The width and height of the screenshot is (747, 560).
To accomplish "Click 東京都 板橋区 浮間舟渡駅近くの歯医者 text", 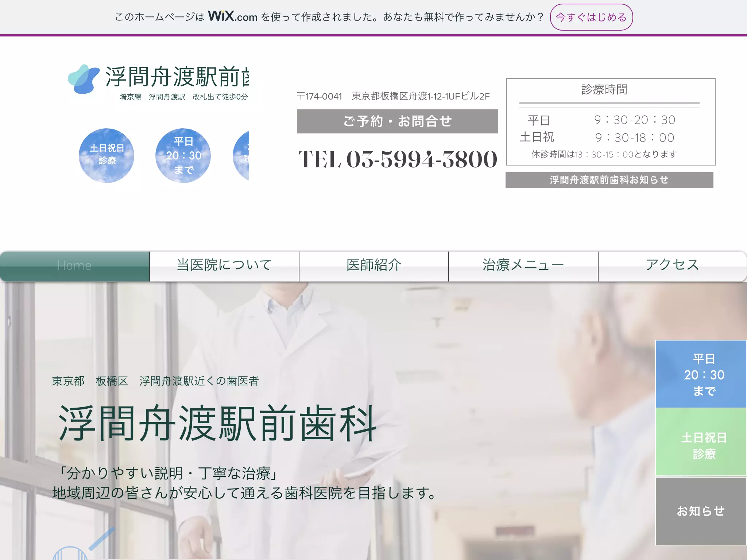I will [155, 381].
